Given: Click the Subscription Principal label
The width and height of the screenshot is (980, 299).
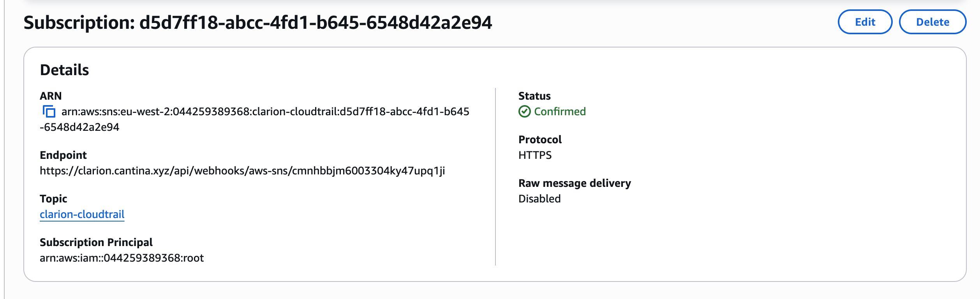Looking at the screenshot, I should pyautogui.click(x=96, y=242).
